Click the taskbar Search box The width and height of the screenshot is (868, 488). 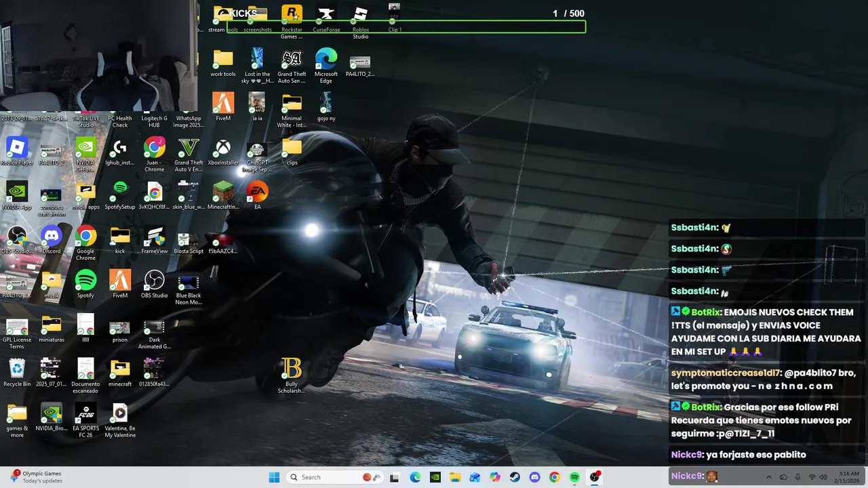coord(335,477)
